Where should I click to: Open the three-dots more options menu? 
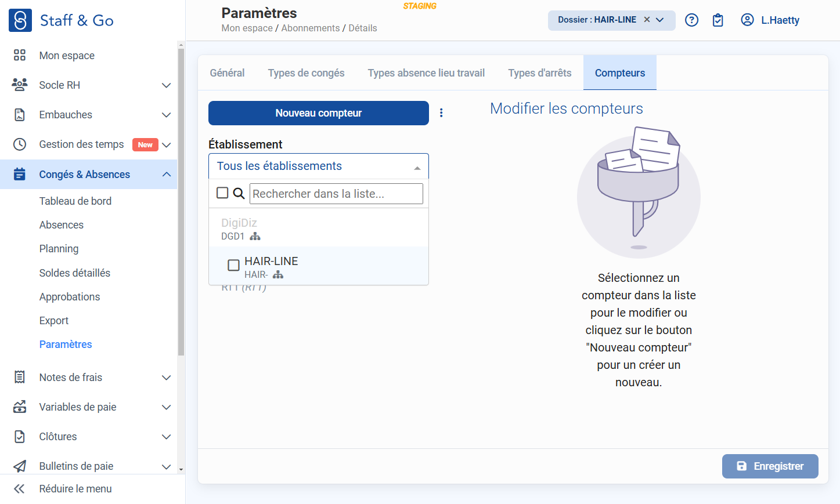(x=441, y=113)
